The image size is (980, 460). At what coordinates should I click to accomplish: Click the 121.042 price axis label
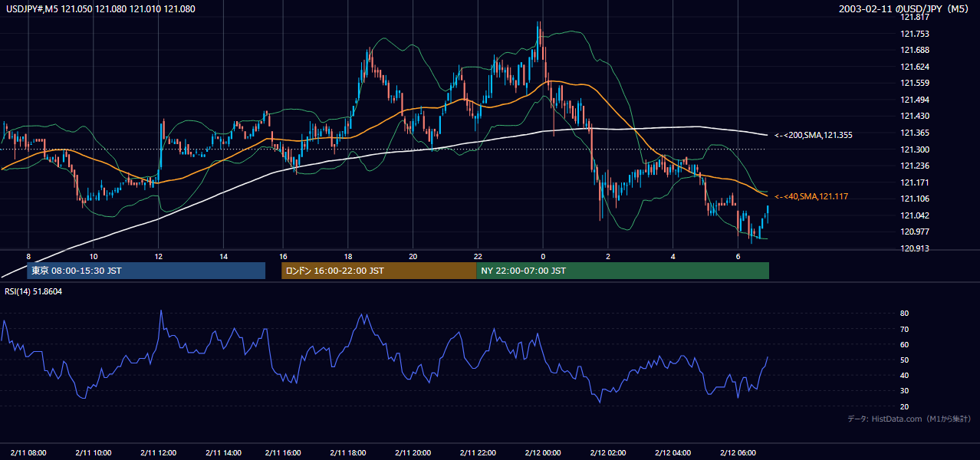click(x=916, y=215)
